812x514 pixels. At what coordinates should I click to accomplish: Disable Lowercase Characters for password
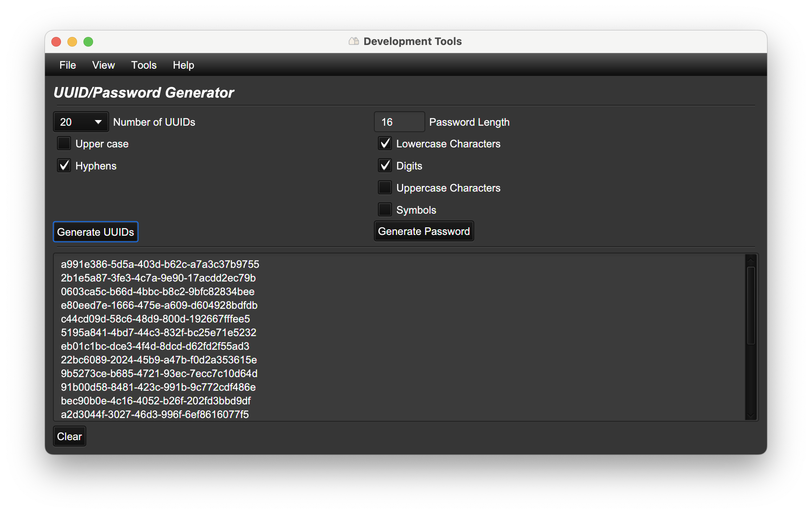coord(384,144)
